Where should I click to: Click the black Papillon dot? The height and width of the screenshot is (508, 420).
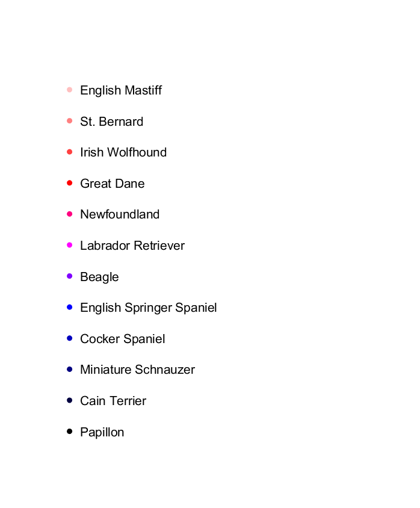[69, 431]
